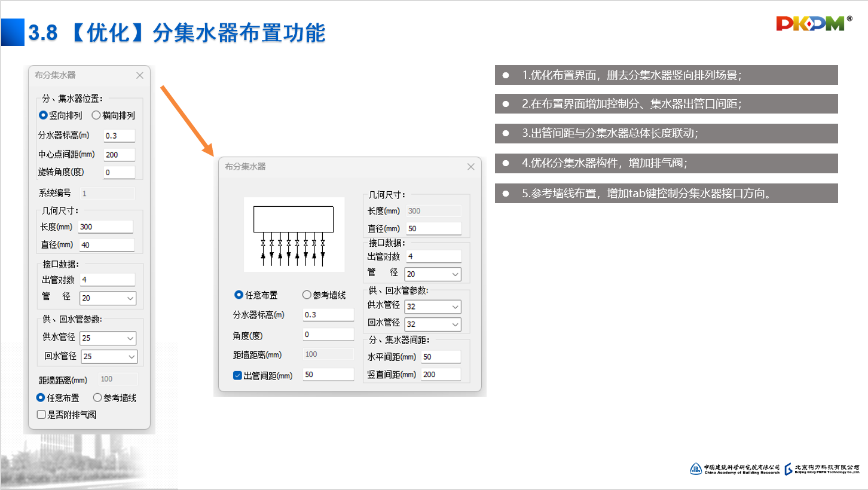
Task: Expand the 供水管径 dropdown showing 32
Action: (x=433, y=307)
